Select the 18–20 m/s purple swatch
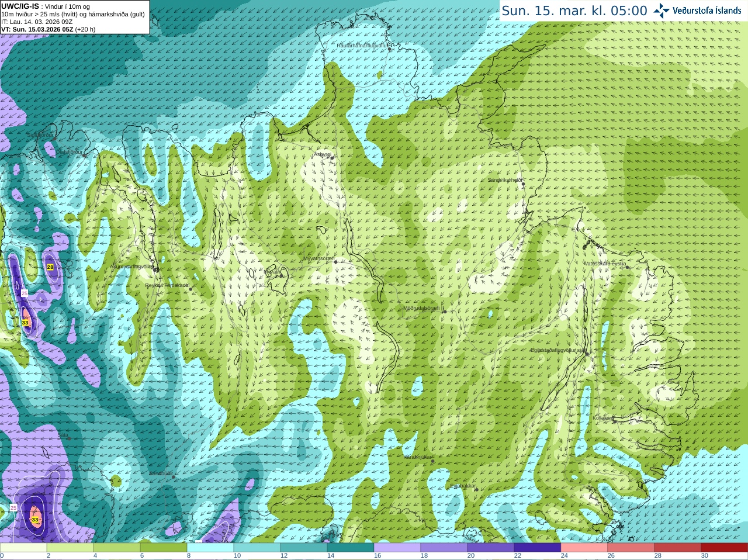Viewport: 748px width, 560px height. (x=444, y=548)
